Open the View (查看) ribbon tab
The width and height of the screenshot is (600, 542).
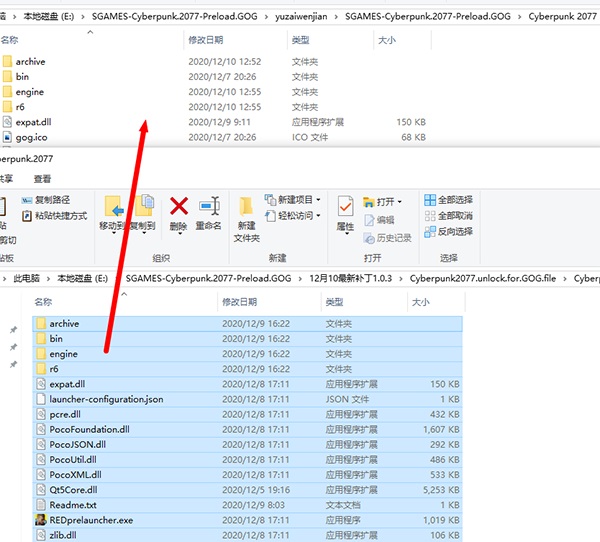pyautogui.click(x=42, y=179)
